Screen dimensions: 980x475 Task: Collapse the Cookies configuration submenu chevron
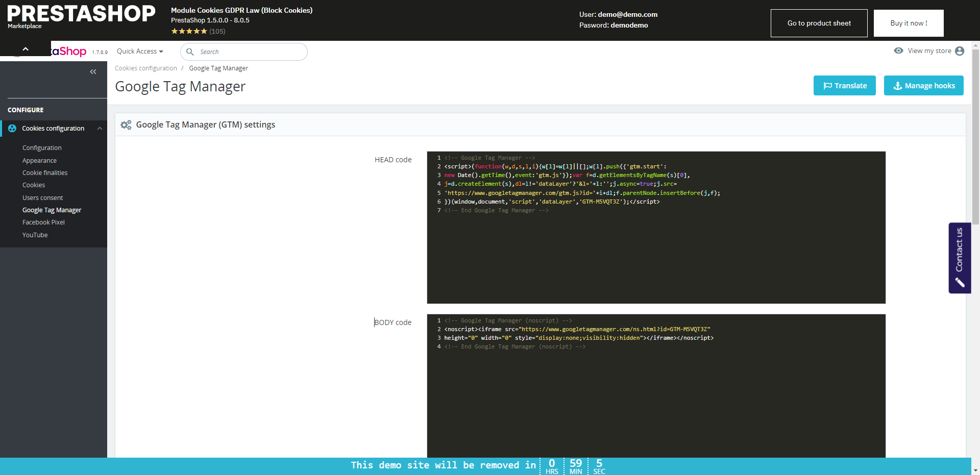point(100,129)
